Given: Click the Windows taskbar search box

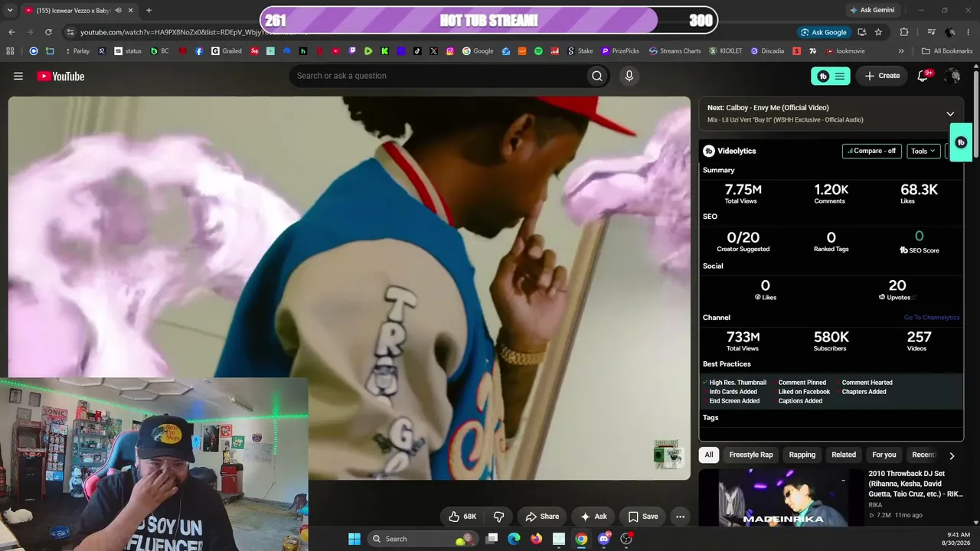Looking at the screenshot, I should pos(421,539).
